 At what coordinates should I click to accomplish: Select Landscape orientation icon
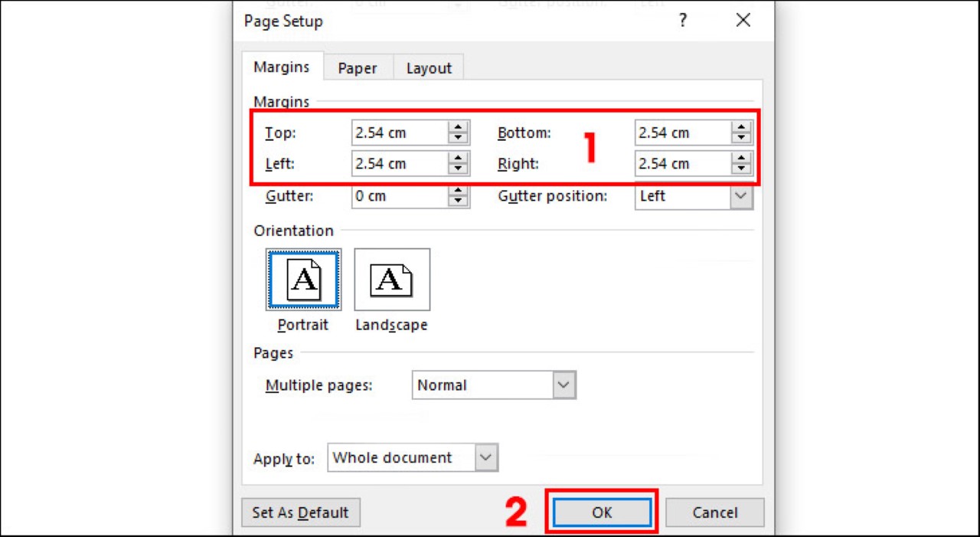[391, 280]
